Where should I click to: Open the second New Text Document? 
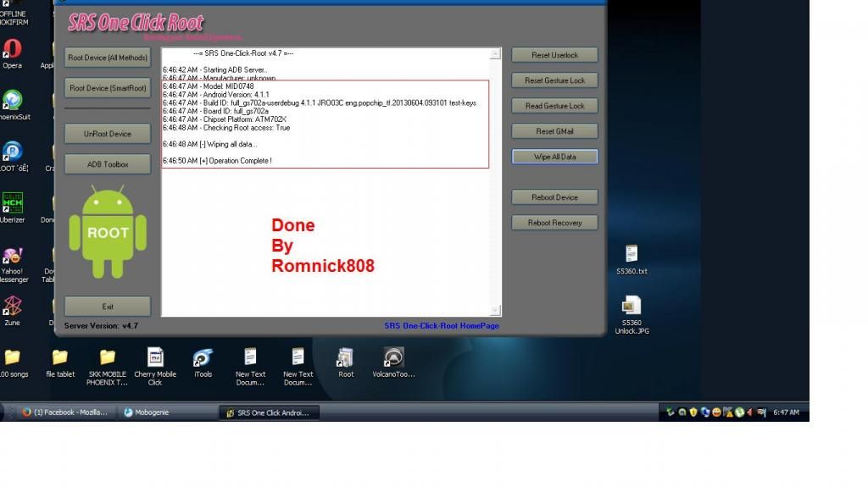pyautogui.click(x=298, y=367)
